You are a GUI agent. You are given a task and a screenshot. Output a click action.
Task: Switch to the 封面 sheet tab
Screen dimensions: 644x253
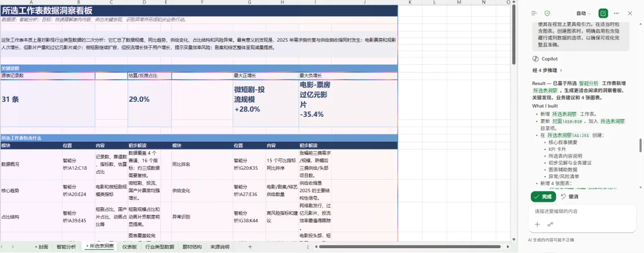tap(43, 247)
